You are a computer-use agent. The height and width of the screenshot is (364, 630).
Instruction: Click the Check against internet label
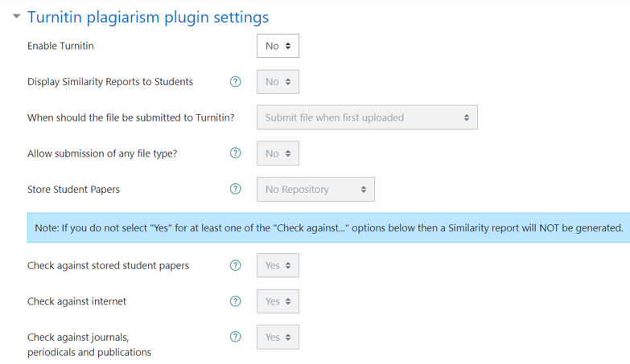(x=76, y=301)
